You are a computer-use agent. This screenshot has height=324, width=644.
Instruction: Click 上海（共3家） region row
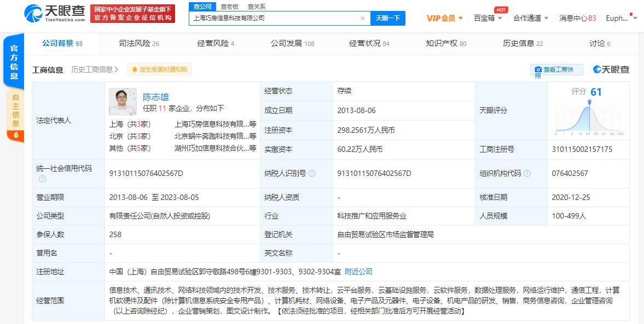(x=130, y=124)
